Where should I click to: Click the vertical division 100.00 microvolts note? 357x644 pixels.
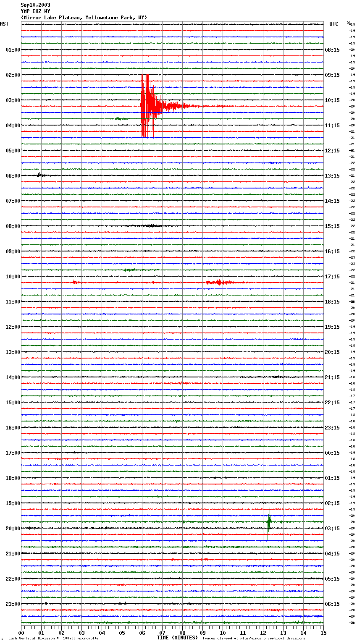(53, 638)
